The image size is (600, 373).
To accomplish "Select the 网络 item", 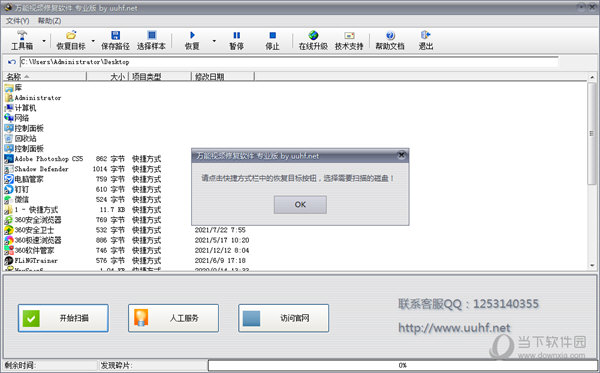I will click(17, 118).
